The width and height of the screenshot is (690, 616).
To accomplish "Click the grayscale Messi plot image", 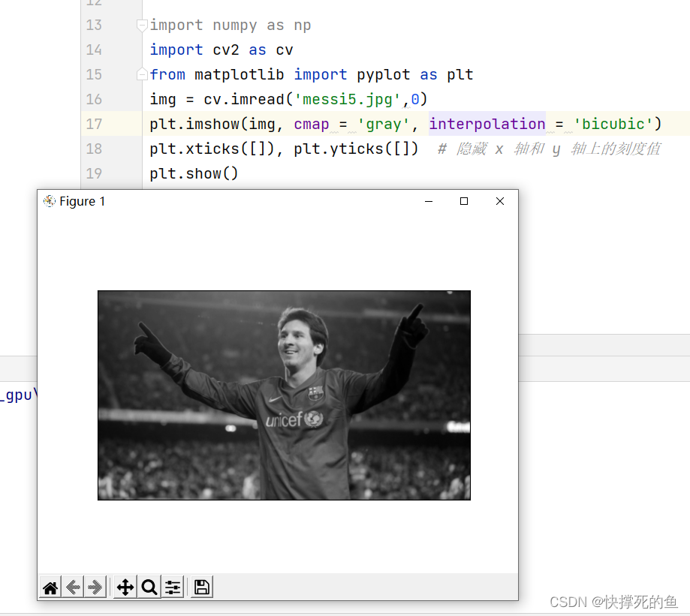I will coord(284,395).
